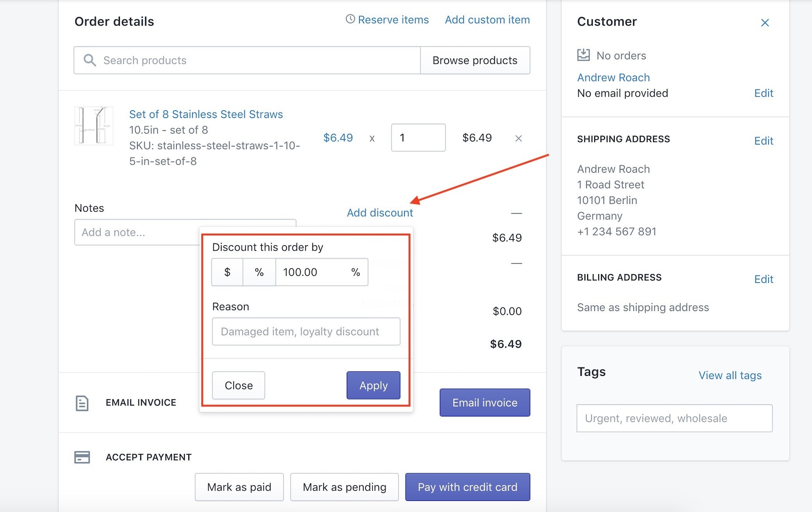The width and height of the screenshot is (812, 512).
Task: Mark the order as pending
Action: tap(344, 487)
